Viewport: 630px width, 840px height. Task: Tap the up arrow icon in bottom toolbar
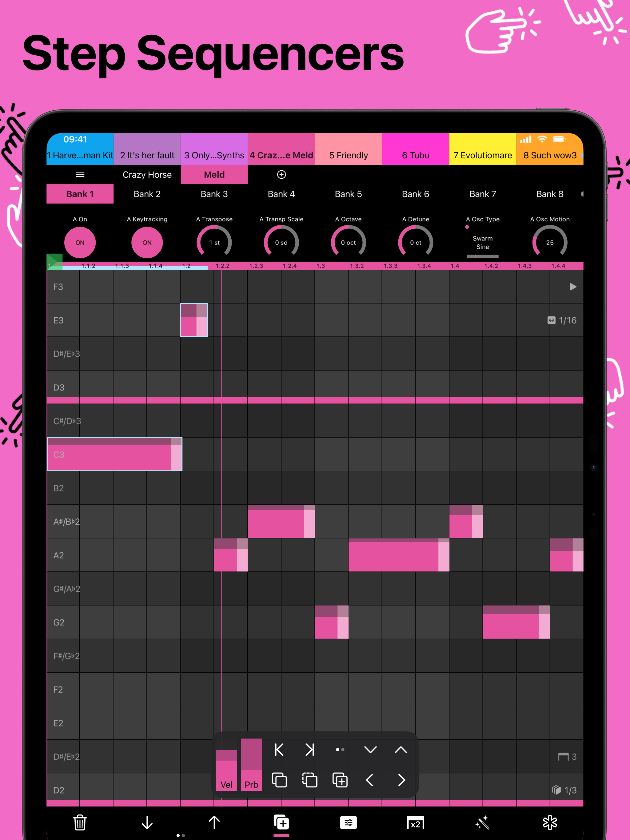pyautogui.click(x=214, y=822)
